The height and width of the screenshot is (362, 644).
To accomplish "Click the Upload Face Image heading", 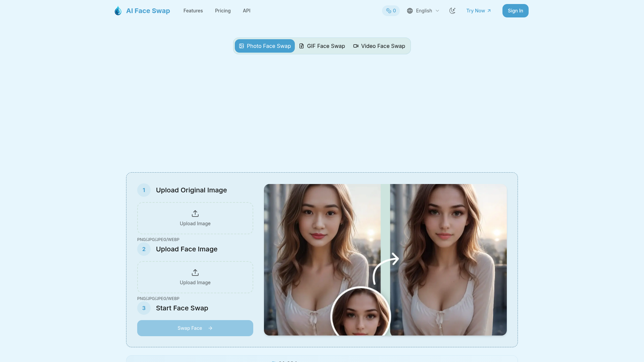I will pyautogui.click(x=187, y=249).
